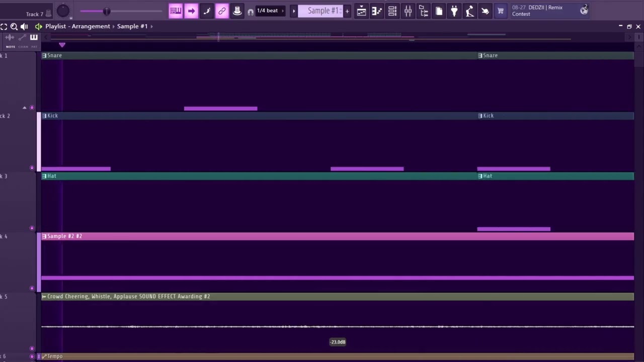Select the second Kick clip title
Image resolution: width=644 pixels, height=362 pixels.
(x=489, y=116)
